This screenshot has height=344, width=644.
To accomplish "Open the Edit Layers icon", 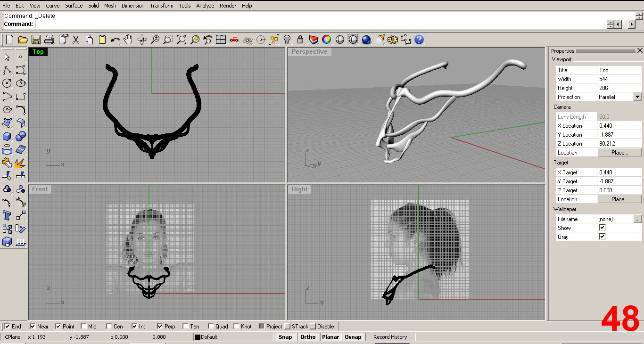I will click(314, 40).
